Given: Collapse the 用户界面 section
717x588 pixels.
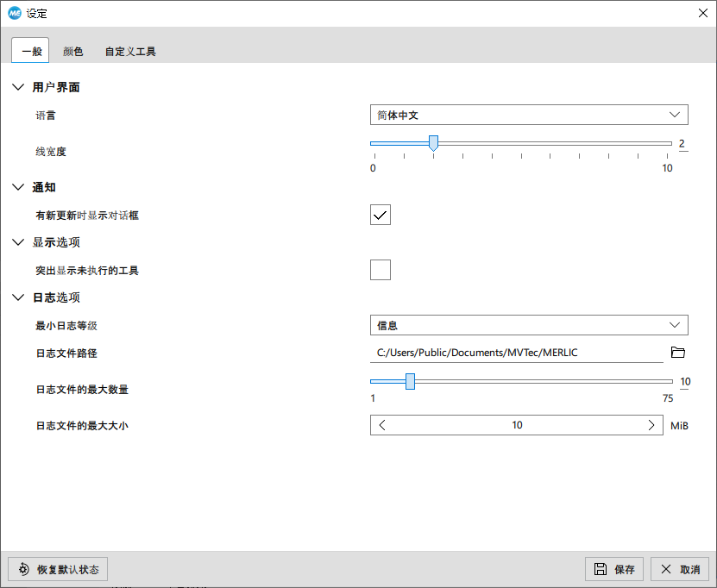Looking at the screenshot, I should pos(19,87).
